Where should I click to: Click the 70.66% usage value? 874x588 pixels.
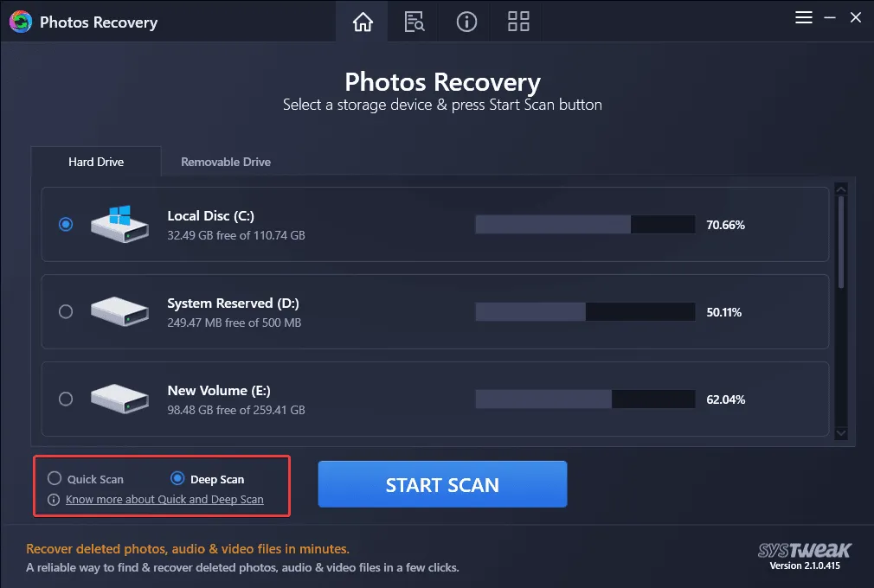click(x=725, y=225)
